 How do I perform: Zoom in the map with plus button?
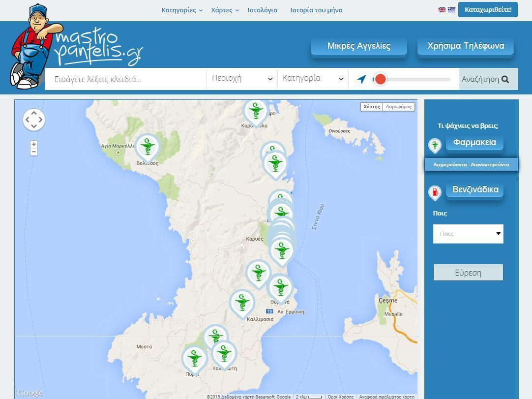click(x=34, y=144)
